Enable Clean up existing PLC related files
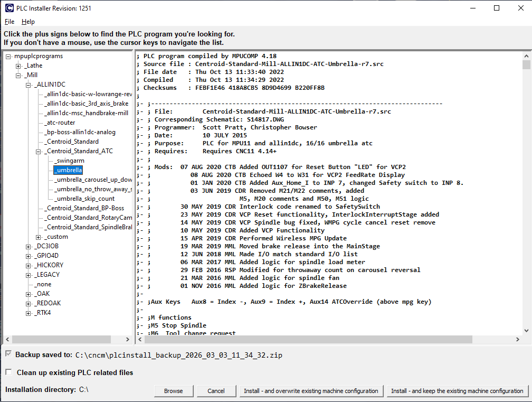 [x=8, y=372]
